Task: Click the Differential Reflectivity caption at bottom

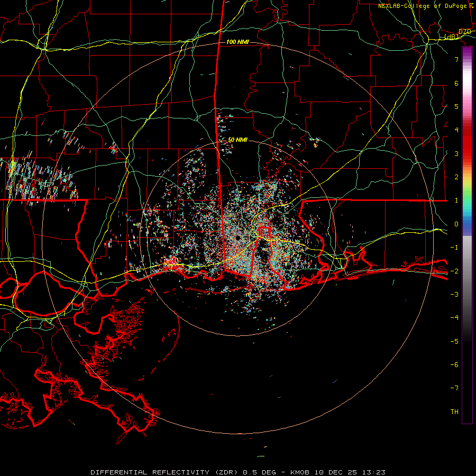Action: [238, 472]
